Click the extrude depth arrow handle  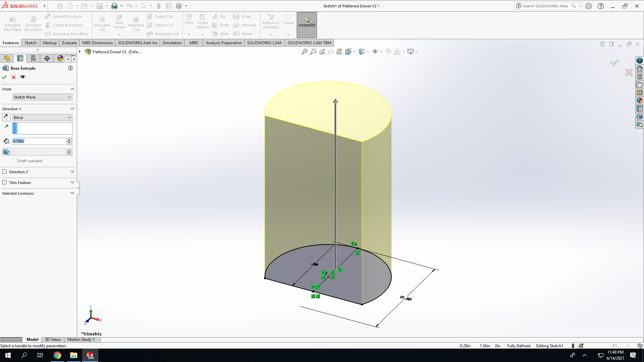pyautogui.click(x=335, y=101)
